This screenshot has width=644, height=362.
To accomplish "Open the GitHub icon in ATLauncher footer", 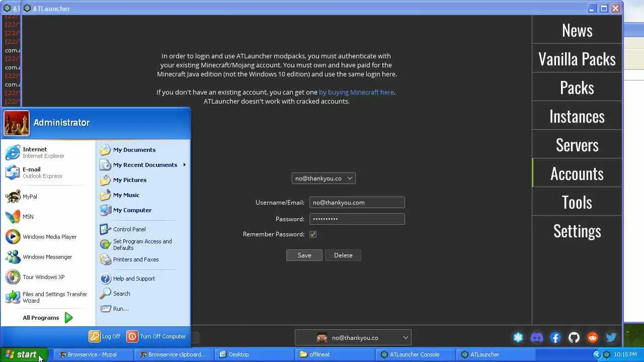I will [574, 338].
